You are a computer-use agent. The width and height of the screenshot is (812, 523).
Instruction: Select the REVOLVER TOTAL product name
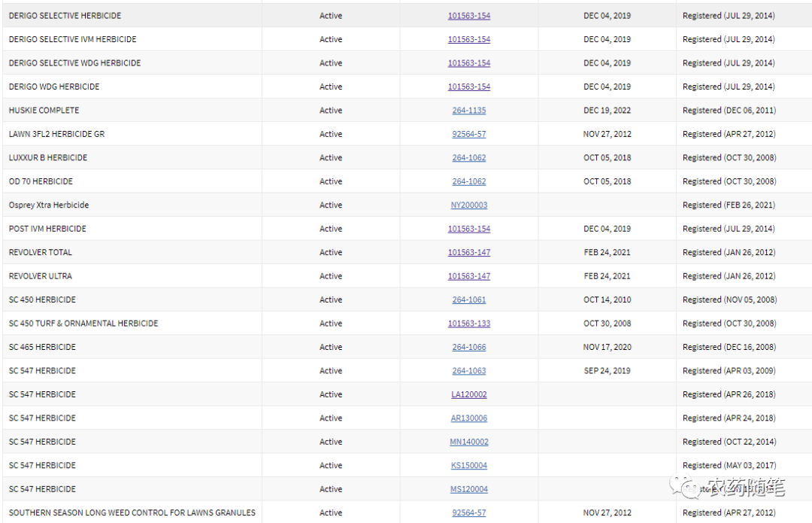41,252
